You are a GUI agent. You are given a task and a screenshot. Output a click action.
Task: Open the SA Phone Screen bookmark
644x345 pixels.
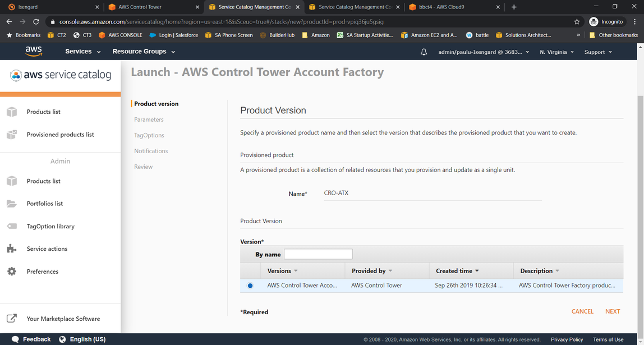(229, 35)
